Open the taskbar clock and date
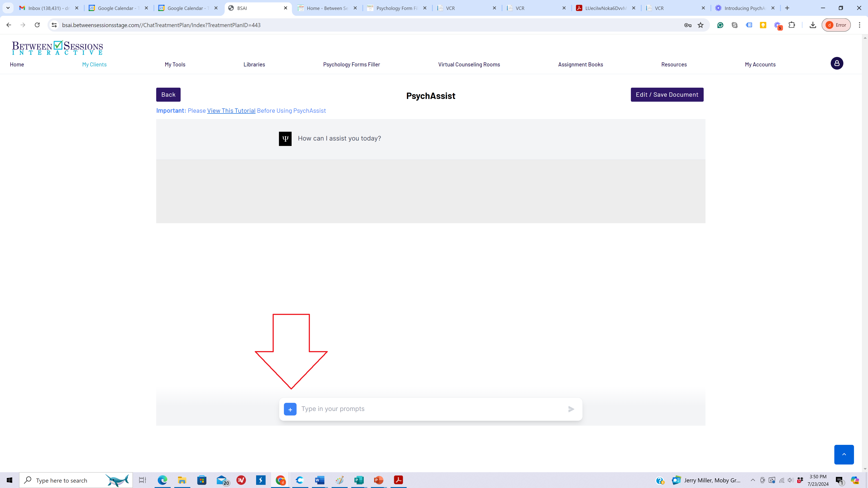 click(x=818, y=480)
